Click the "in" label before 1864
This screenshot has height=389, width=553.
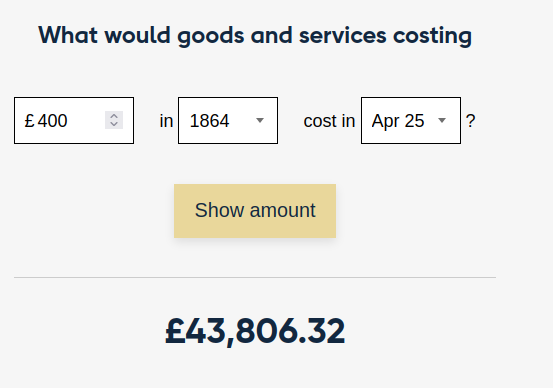(x=166, y=121)
